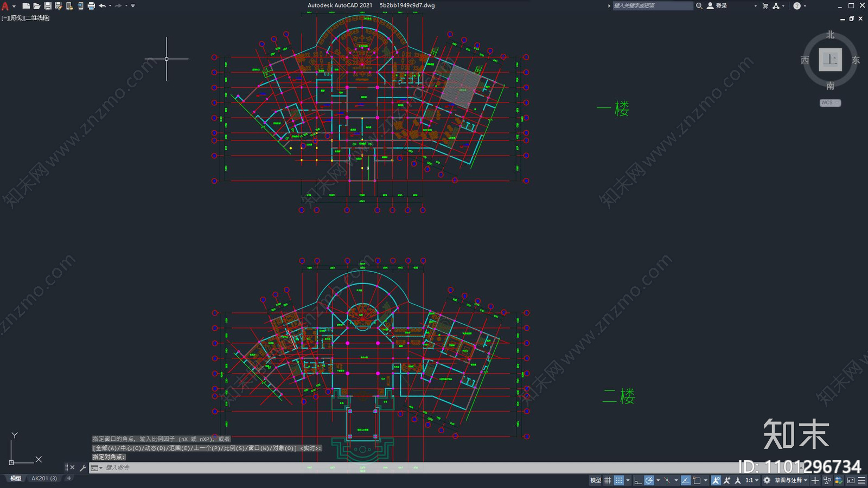Toggle ortho mode in status bar
This screenshot has width=868, height=488.
coord(638,480)
